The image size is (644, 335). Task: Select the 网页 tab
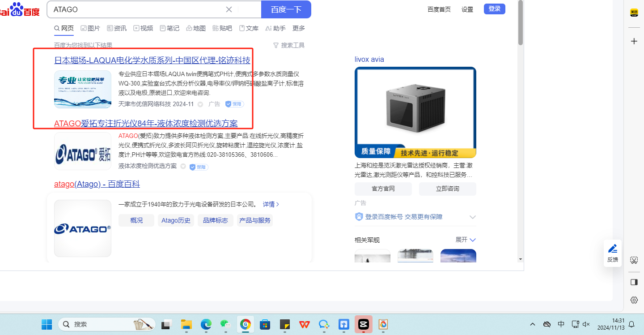click(x=64, y=28)
